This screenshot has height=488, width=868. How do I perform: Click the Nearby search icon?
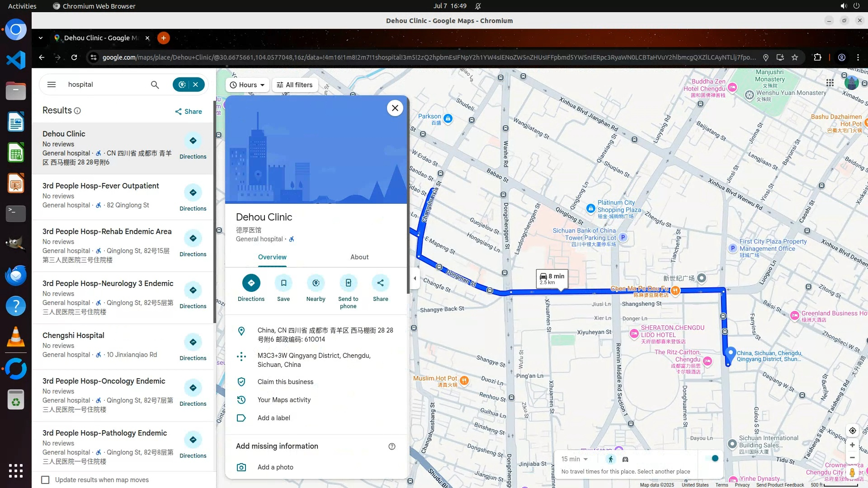click(316, 283)
